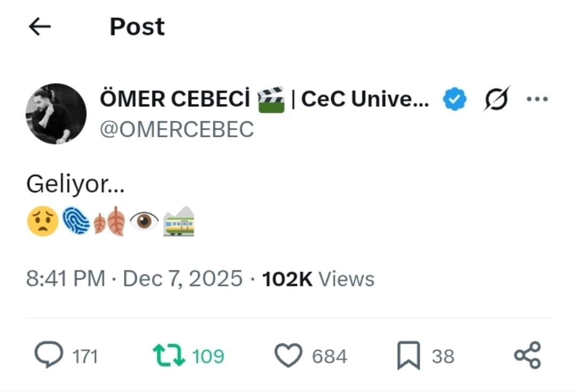Screen dimensions: 577x392
Task: Bookmark this post
Action: coord(409,356)
